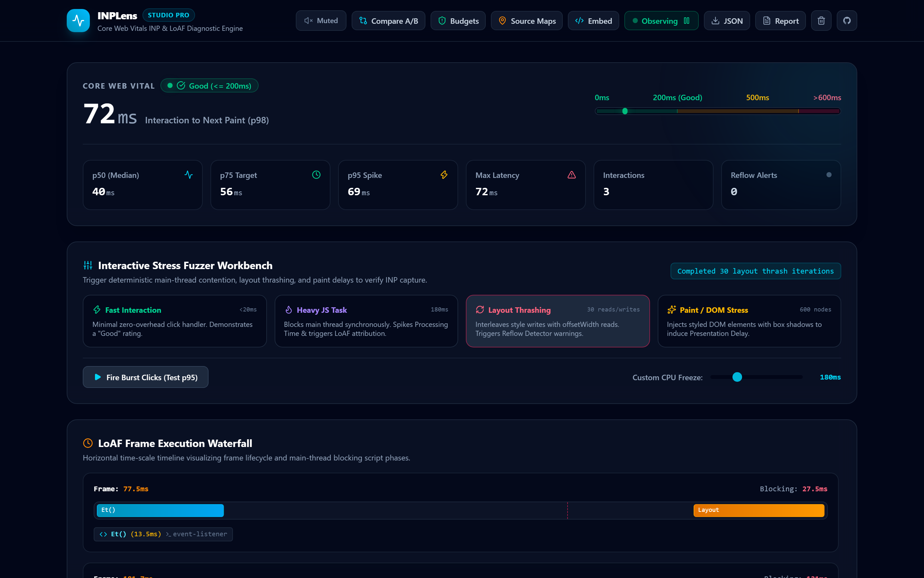This screenshot has height=578, width=924.
Task: Click the green marker on the INP scale
Action: pos(625,111)
